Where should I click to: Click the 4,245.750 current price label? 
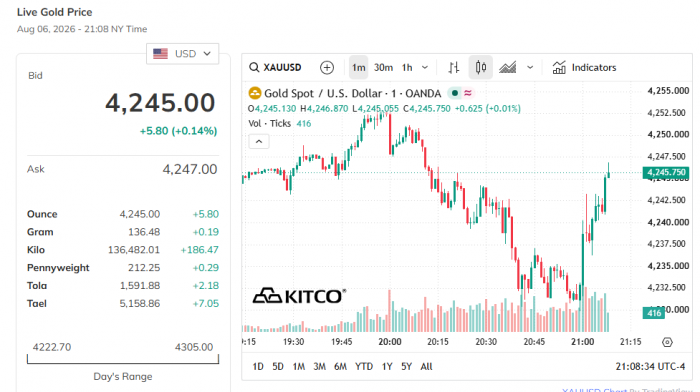click(x=666, y=172)
